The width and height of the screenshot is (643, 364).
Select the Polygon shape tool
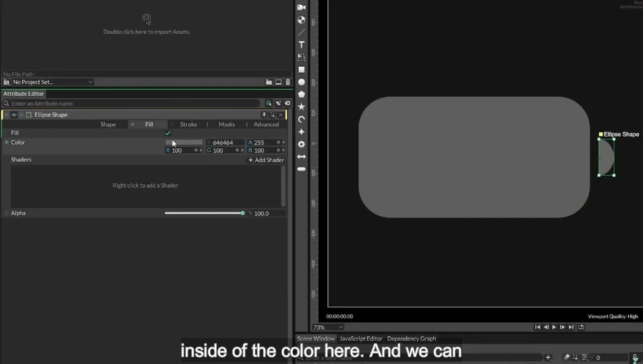[301, 94]
